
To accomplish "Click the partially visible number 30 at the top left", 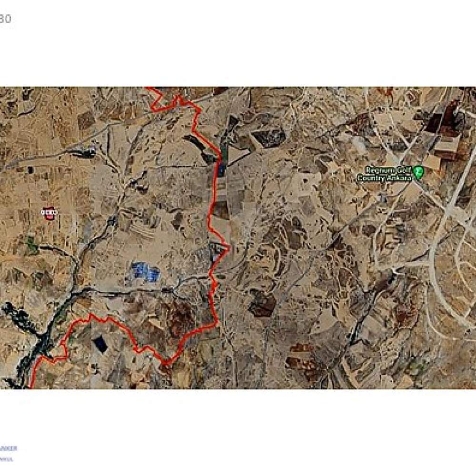I will coord(5,19).
